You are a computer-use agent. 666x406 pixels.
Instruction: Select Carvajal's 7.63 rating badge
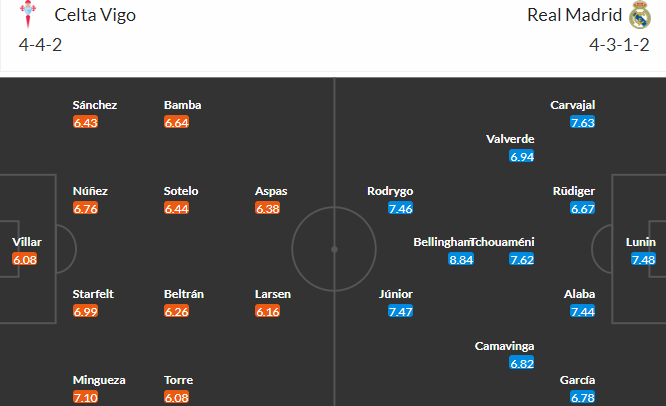tap(582, 122)
